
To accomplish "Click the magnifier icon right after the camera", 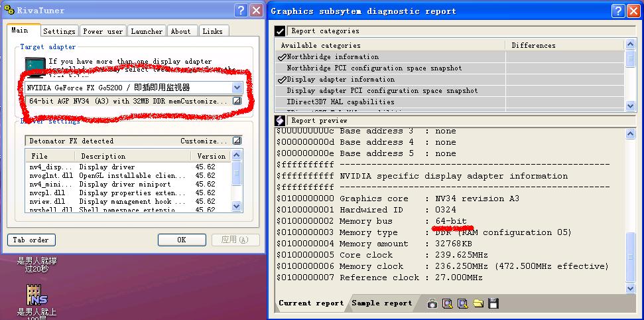I will tap(448, 303).
